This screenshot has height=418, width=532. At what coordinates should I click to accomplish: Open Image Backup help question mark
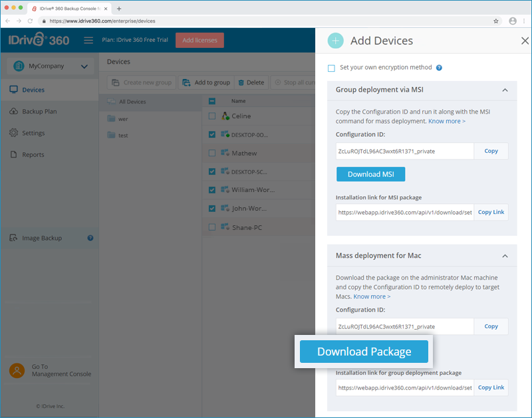pos(90,238)
